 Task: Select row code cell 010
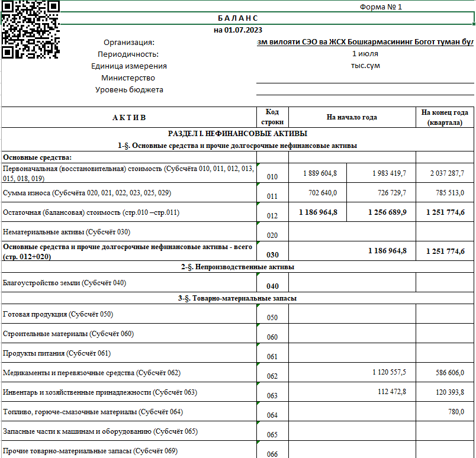point(272,173)
